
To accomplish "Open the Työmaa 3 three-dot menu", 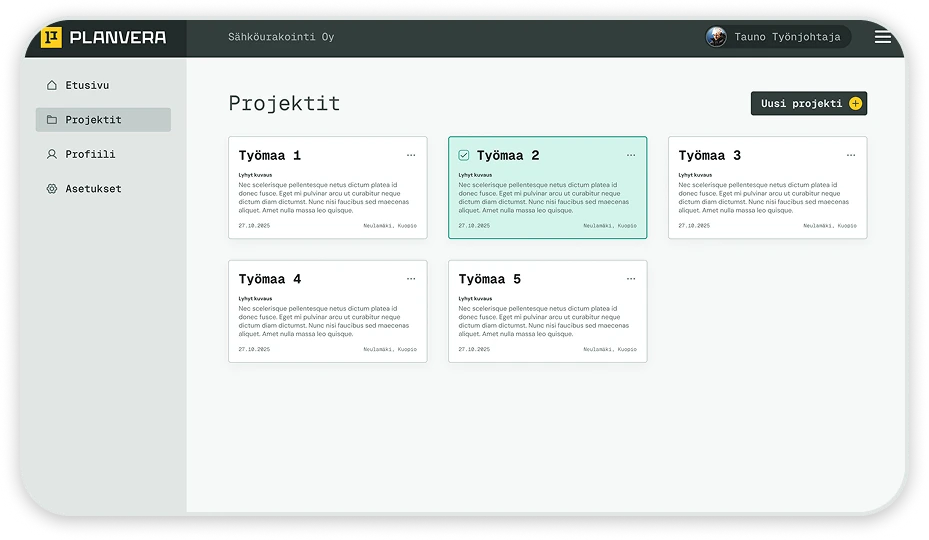I will (x=851, y=155).
